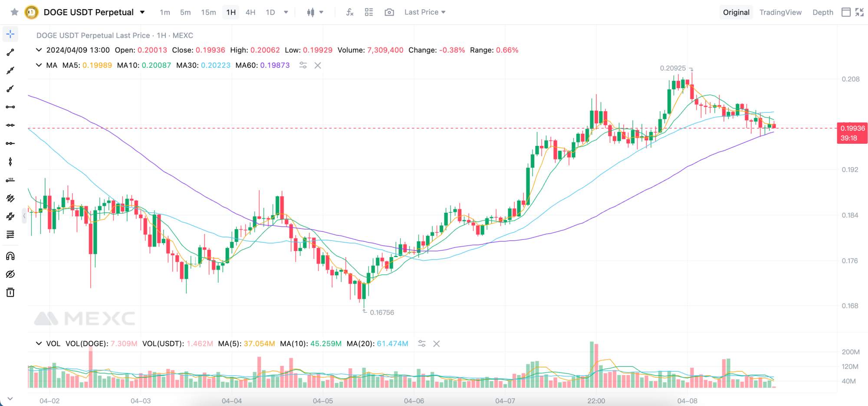The height and width of the screenshot is (406, 868).
Task: Click the chart title DOGE USDT Perpetual Last Price
Action: 93,35
